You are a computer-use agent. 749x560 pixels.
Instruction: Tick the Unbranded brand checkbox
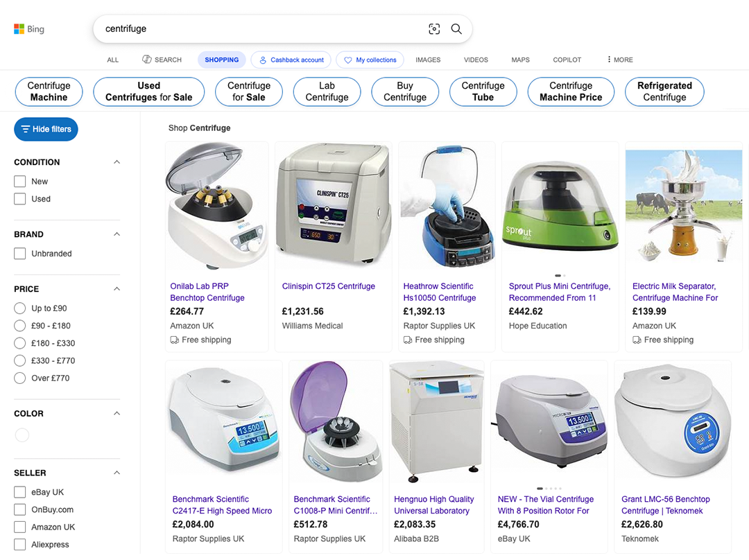click(x=20, y=254)
